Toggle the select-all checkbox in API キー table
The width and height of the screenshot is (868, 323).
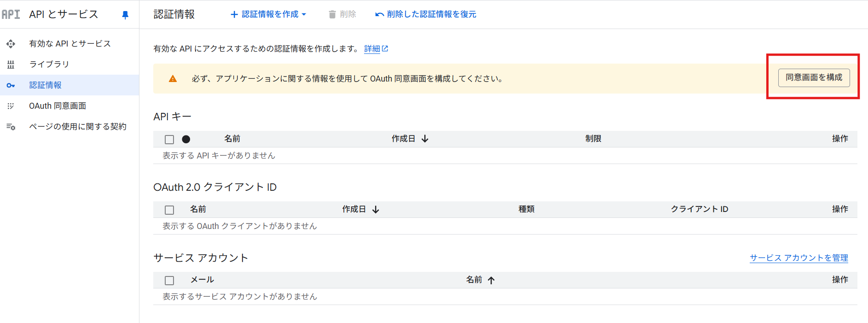click(169, 139)
